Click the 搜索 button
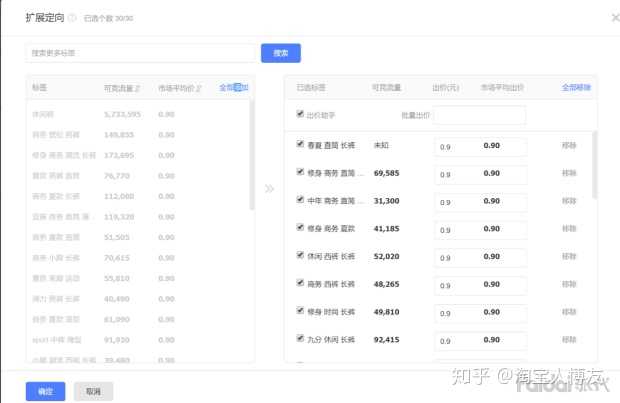Image resolution: width=620 pixels, height=403 pixels. tap(281, 53)
